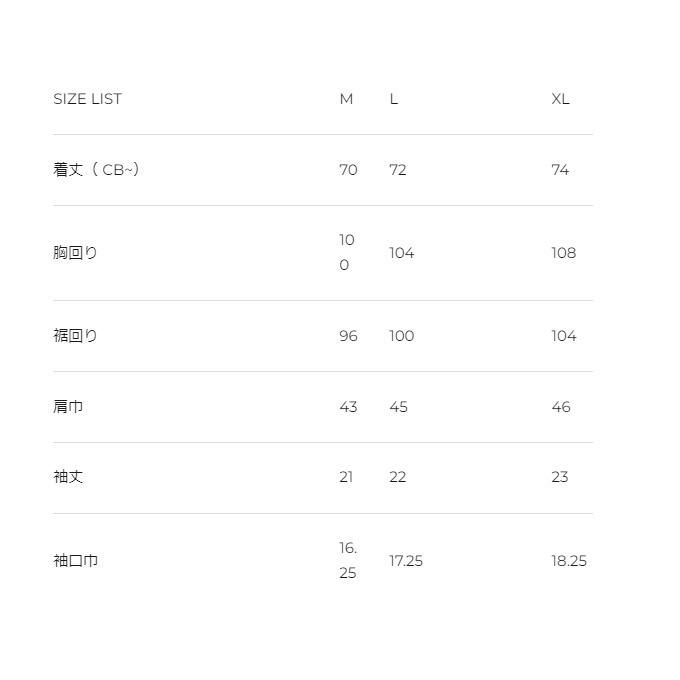Click the 胸回り row label
680x680 pixels.
[76, 253]
